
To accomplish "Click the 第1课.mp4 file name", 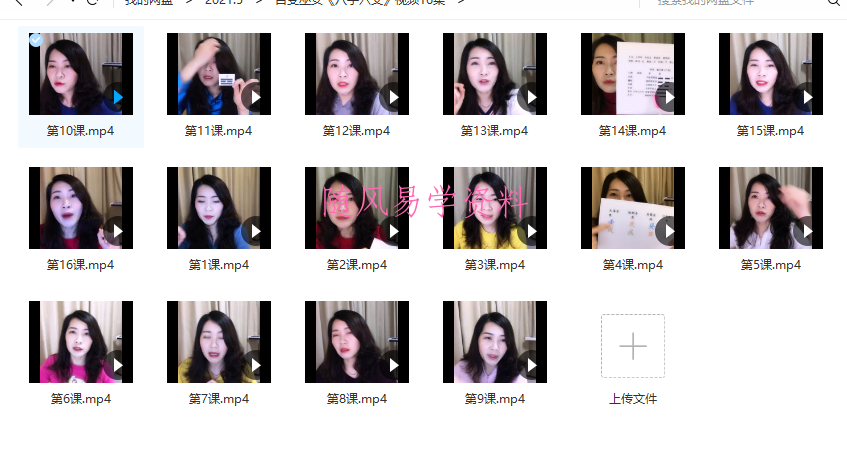I will click(218, 265).
